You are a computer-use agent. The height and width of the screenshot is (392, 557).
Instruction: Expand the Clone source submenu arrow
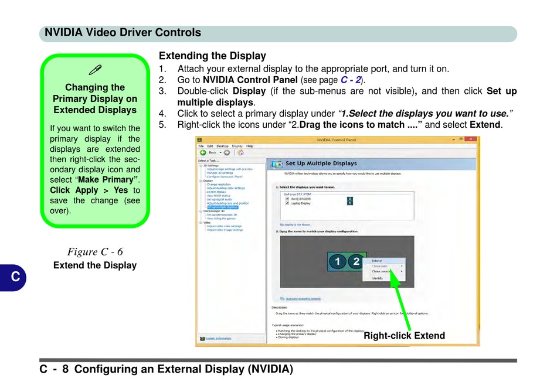pyautogui.click(x=402, y=271)
